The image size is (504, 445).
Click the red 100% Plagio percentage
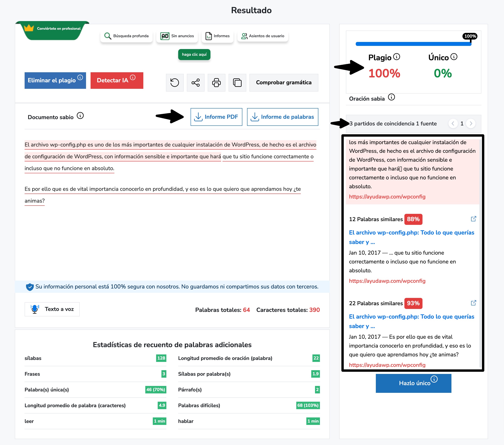click(384, 73)
